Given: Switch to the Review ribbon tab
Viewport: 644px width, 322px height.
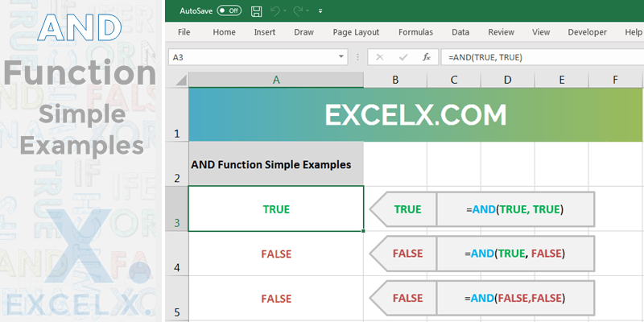Looking at the screenshot, I should coord(501,32).
